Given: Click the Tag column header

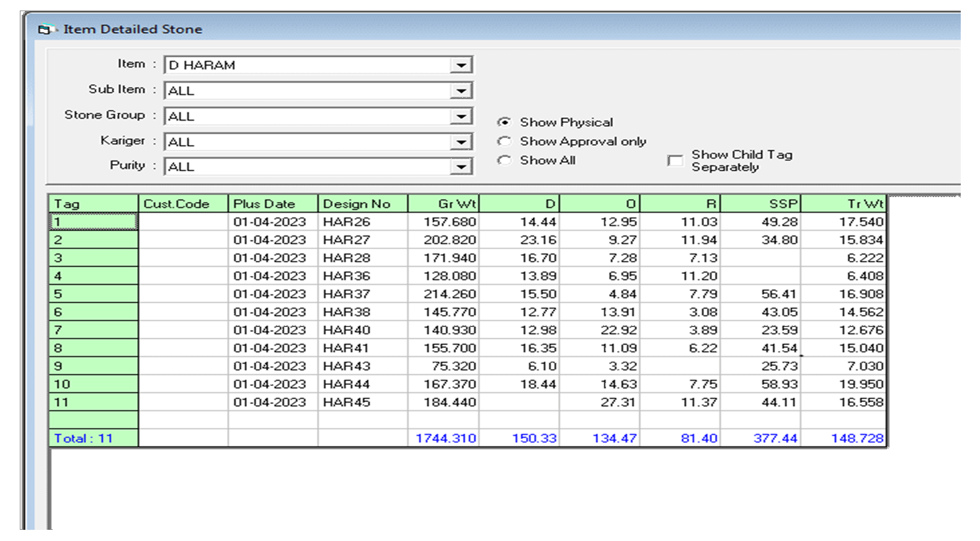Looking at the screenshot, I should pos(94,204).
